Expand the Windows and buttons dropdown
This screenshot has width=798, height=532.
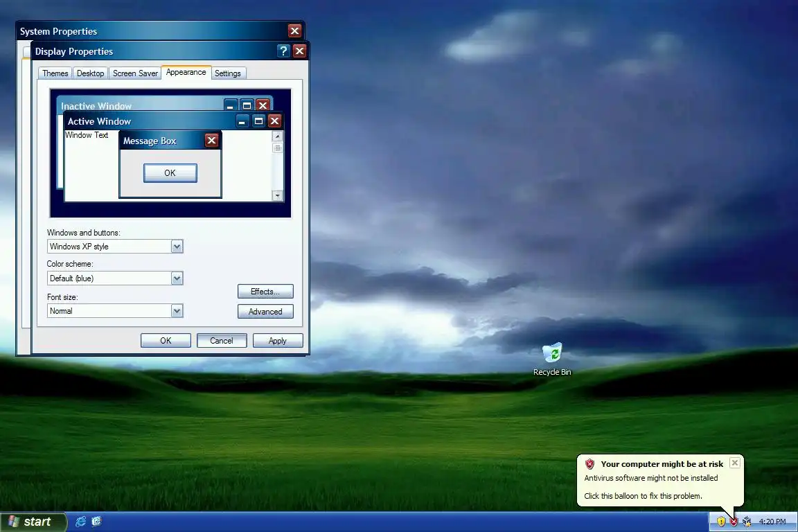[177, 247]
